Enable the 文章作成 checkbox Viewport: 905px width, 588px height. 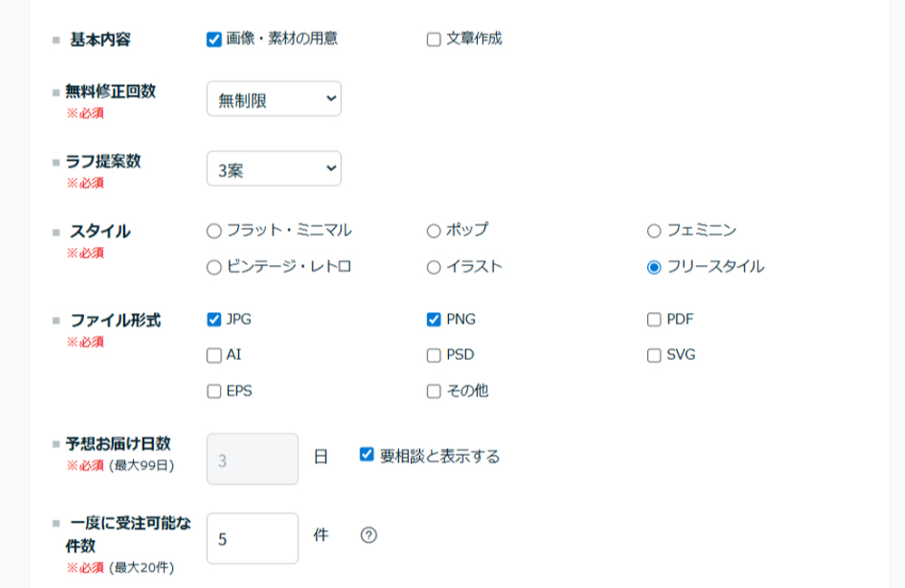pos(433,39)
